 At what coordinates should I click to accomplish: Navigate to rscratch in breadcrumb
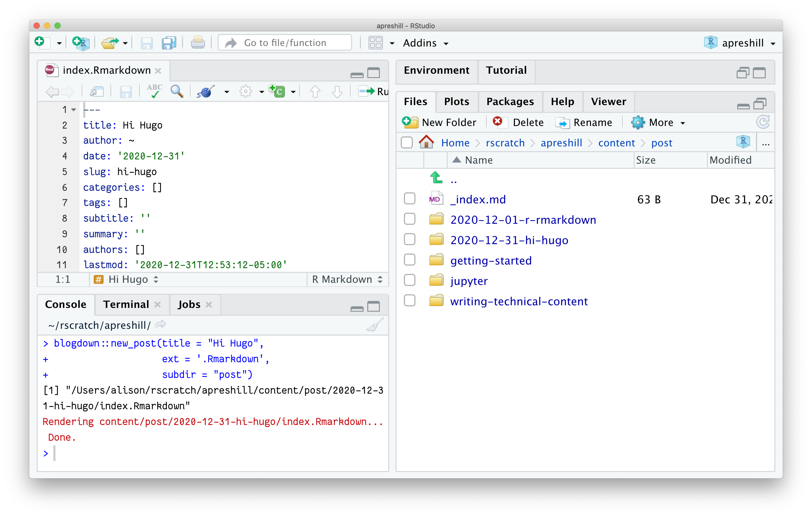click(x=505, y=143)
